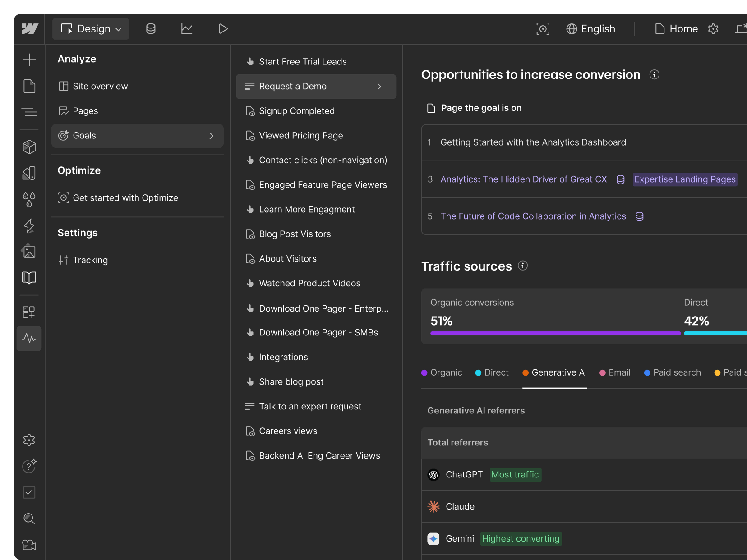The height and width of the screenshot is (560, 747).
Task: Open the Design mode dropdown
Action: (x=91, y=29)
